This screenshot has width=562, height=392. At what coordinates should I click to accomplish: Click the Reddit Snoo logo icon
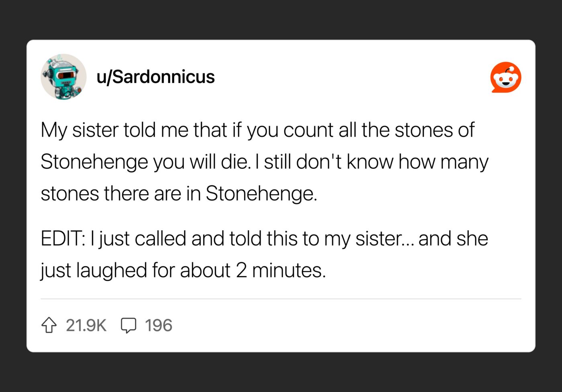point(506,77)
